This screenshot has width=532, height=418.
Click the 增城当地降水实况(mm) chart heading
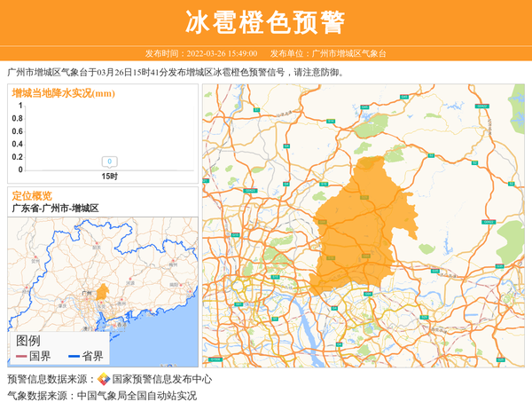coord(63,93)
